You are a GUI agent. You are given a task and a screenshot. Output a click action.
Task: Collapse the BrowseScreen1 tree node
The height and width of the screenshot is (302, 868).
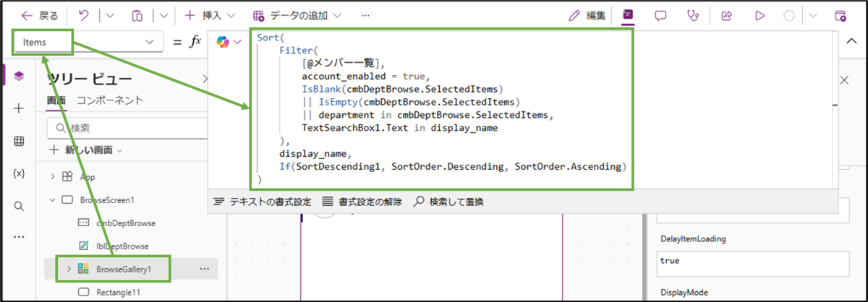(53, 199)
